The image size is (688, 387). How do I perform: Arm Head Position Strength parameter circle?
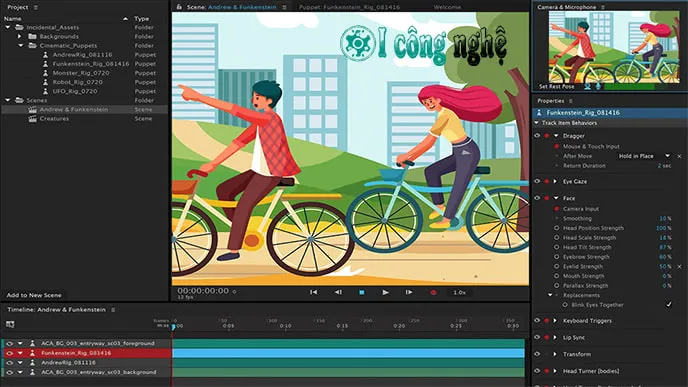coord(556,228)
